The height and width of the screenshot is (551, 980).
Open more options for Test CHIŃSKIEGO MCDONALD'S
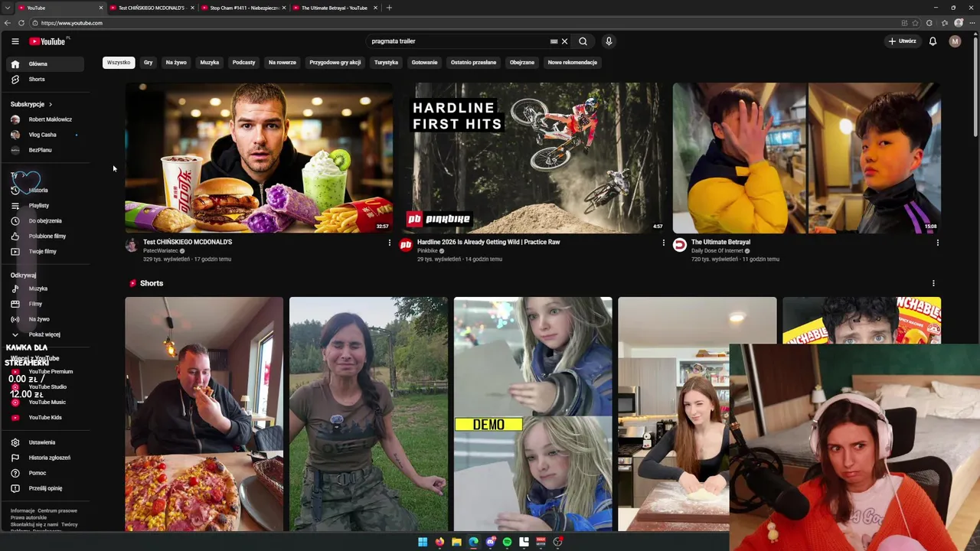point(389,243)
